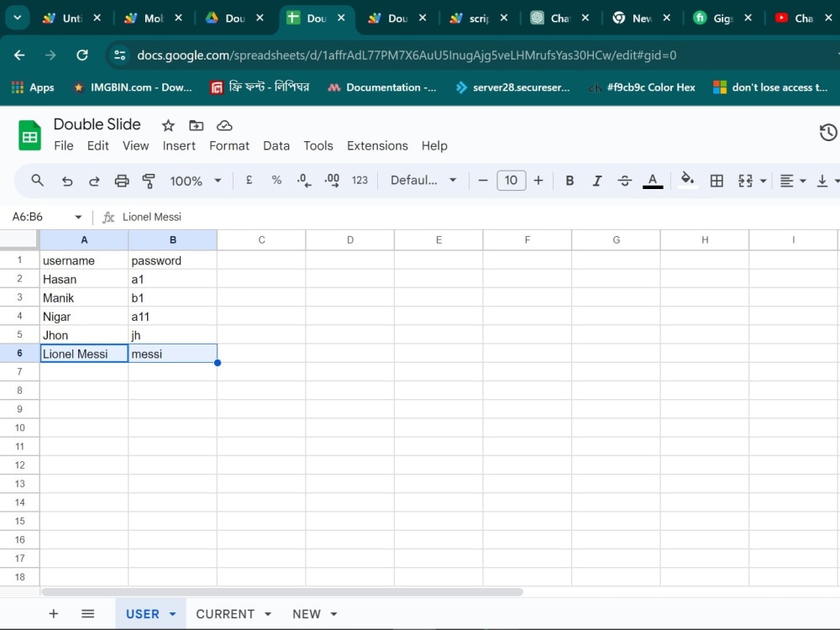Open the File menu
This screenshot has height=630, width=840.
coord(64,145)
